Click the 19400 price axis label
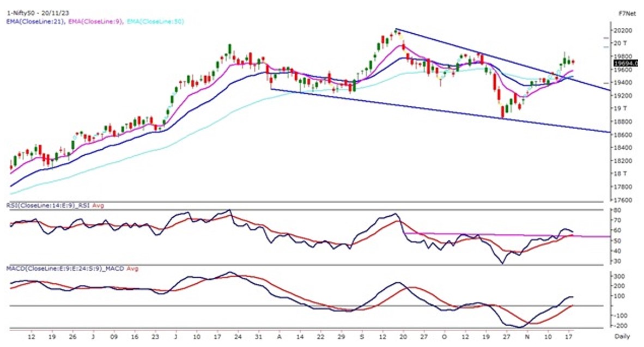 (x=623, y=83)
